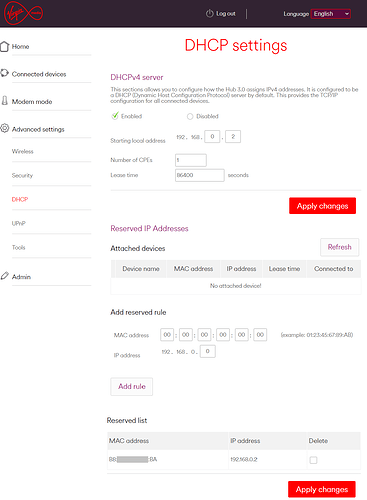Open the Admin menu item

[x=21, y=277]
